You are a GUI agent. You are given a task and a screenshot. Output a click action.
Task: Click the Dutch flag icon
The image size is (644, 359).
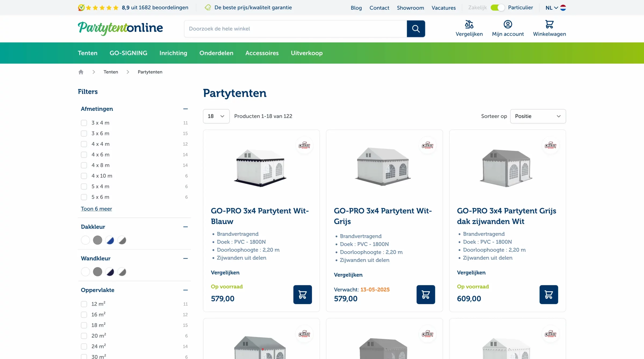pyautogui.click(x=563, y=8)
